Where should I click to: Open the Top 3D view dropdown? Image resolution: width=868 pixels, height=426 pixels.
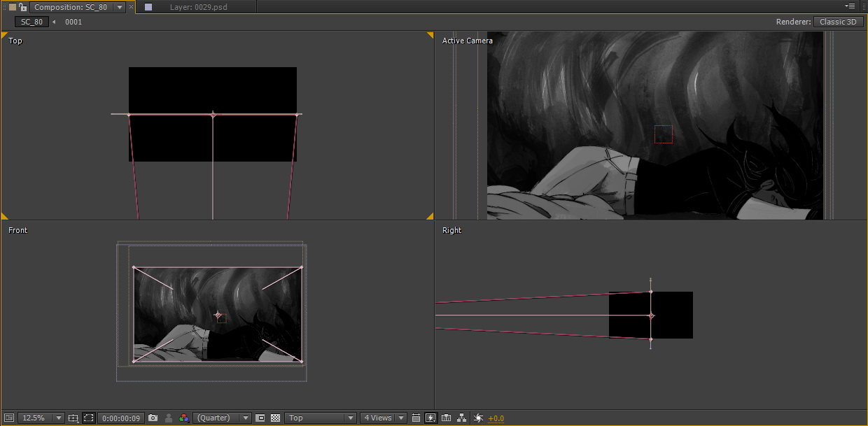pos(321,418)
